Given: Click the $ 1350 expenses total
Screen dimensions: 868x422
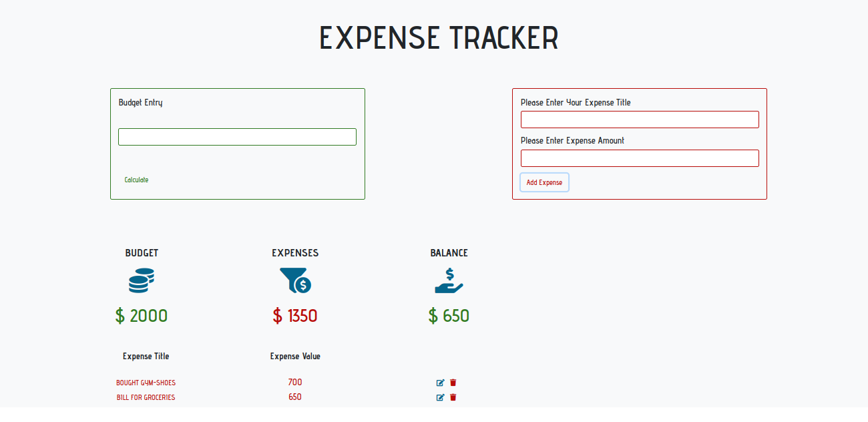Looking at the screenshot, I should click(x=295, y=316).
